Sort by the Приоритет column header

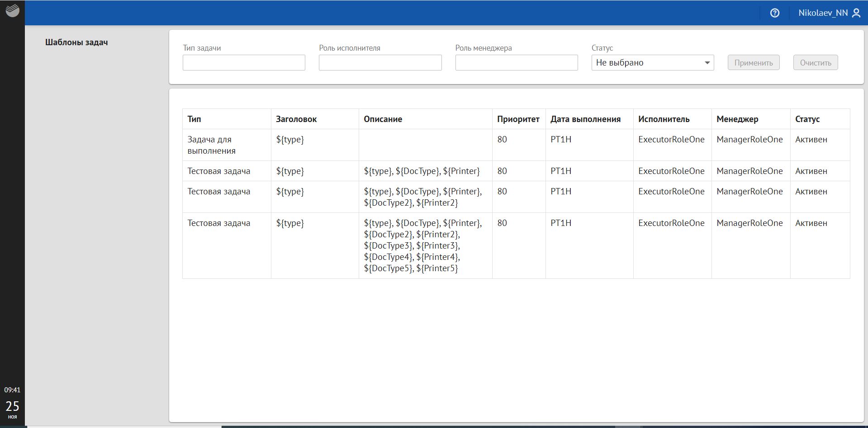(518, 119)
